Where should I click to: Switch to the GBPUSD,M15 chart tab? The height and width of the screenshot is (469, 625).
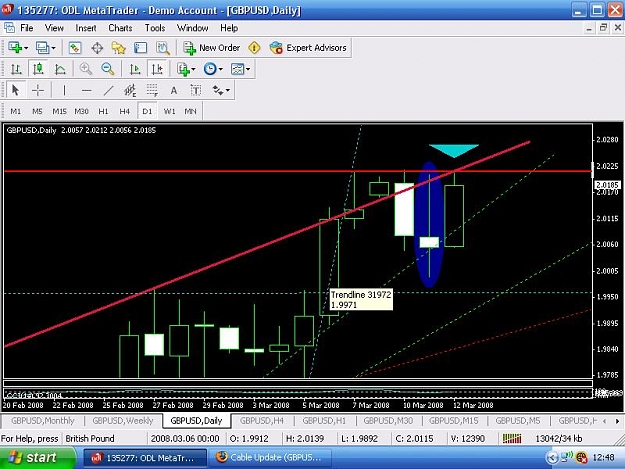(x=454, y=420)
